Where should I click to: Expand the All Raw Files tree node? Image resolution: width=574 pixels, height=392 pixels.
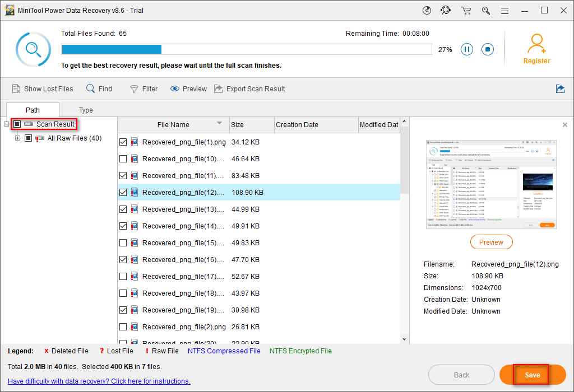(x=17, y=138)
